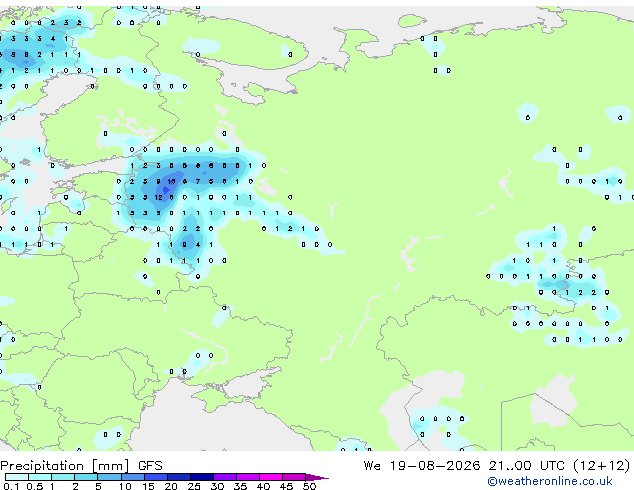This screenshot has width=634, height=490.
Task: Click the weatheronline.co.uk copyright link
Action: click(x=550, y=481)
